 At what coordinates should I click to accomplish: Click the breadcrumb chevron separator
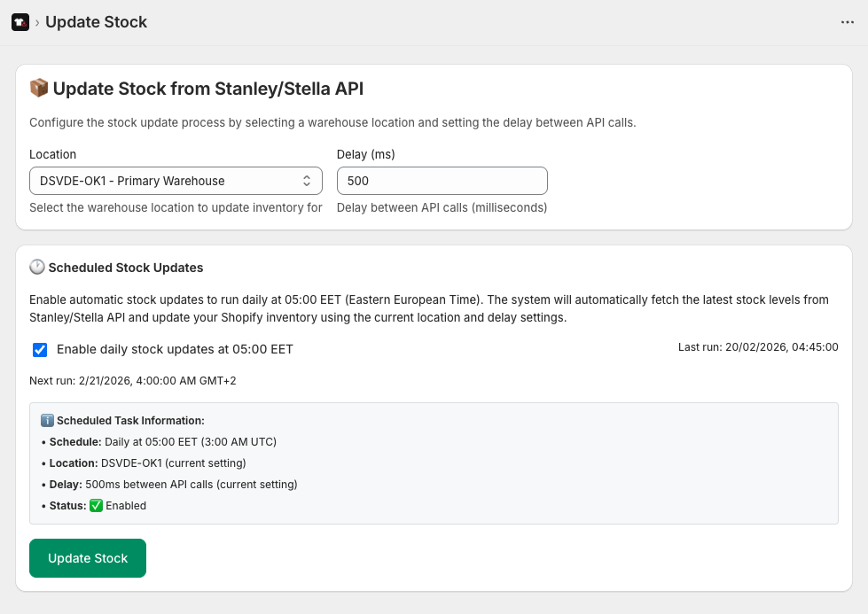[x=37, y=23]
